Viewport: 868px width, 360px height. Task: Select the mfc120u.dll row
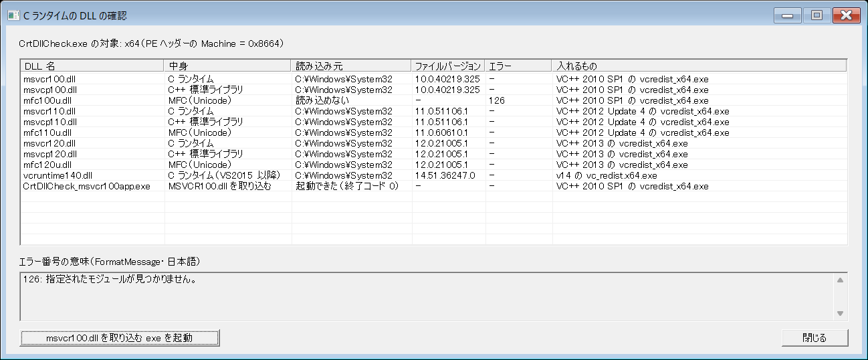(x=434, y=165)
